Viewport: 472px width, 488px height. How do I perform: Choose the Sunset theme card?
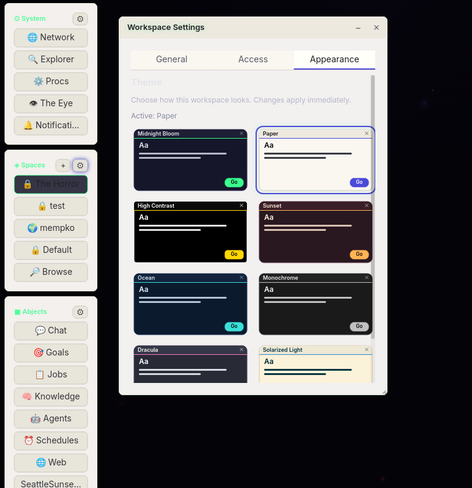[315, 232]
